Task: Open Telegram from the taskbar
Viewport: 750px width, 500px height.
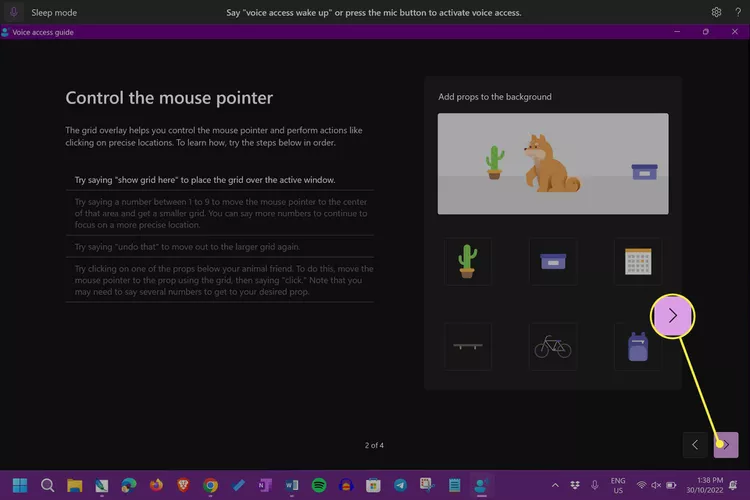Action: tap(400, 485)
